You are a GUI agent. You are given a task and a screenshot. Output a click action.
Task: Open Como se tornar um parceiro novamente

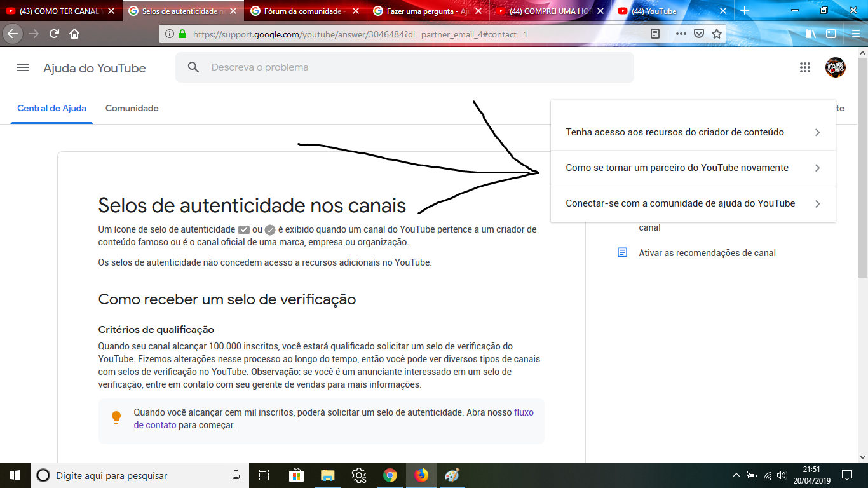click(x=693, y=168)
